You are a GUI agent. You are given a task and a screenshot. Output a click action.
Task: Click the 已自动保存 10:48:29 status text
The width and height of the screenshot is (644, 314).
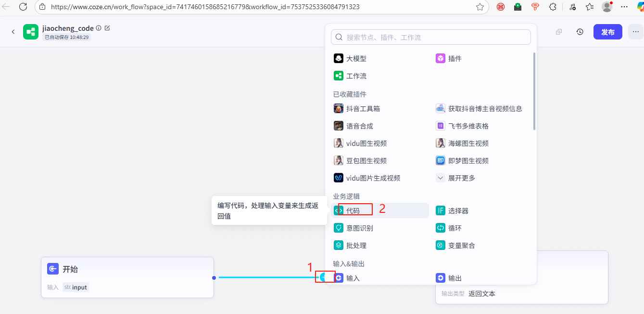(x=67, y=37)
